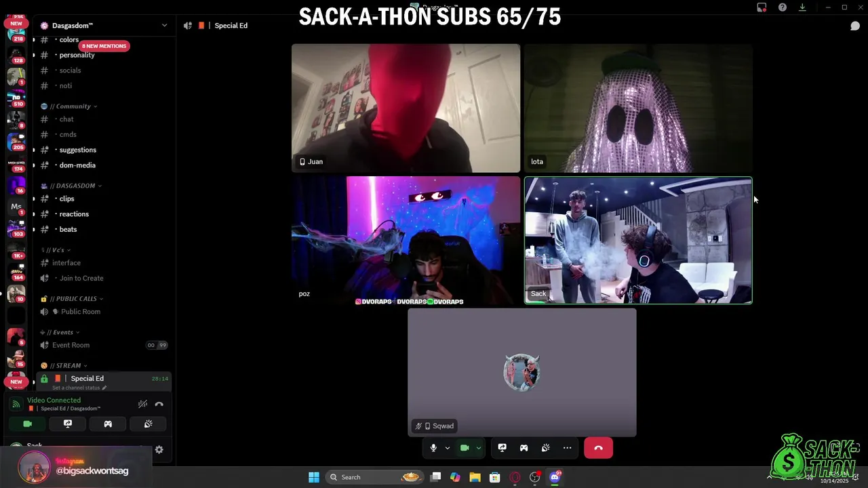Open Video Connected signal details icon

[16, 404]
